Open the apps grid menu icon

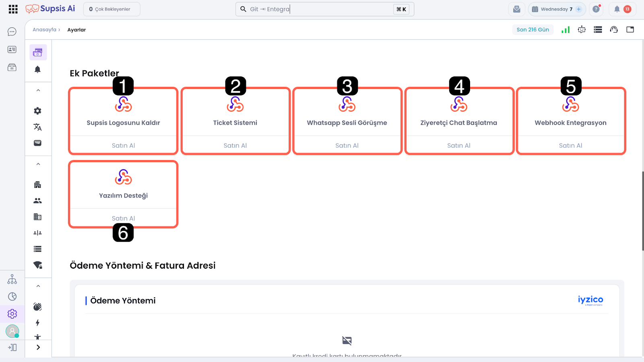13,9
